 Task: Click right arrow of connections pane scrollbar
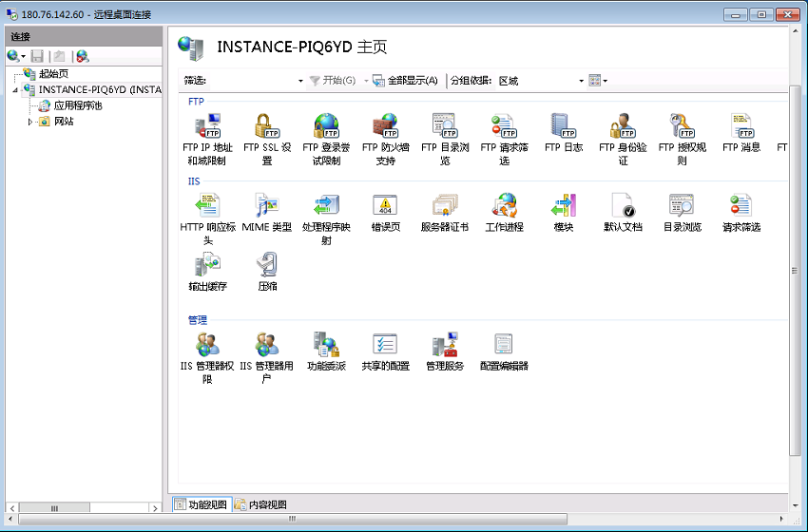155,508
